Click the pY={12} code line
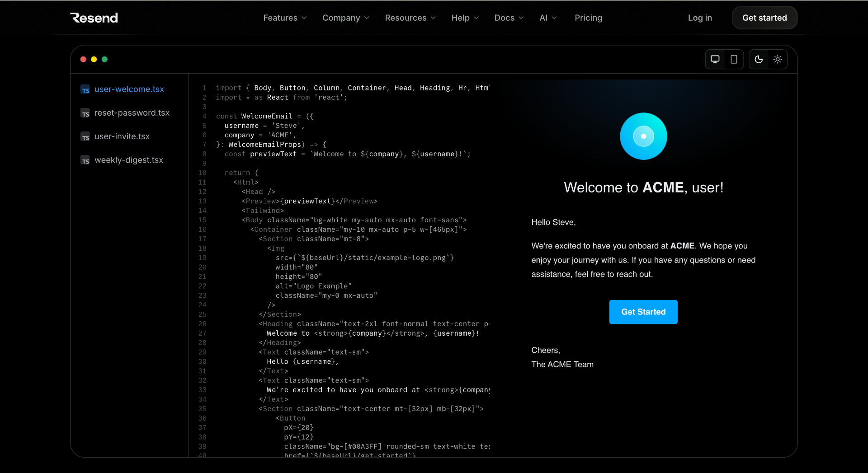 click(298, 437)
